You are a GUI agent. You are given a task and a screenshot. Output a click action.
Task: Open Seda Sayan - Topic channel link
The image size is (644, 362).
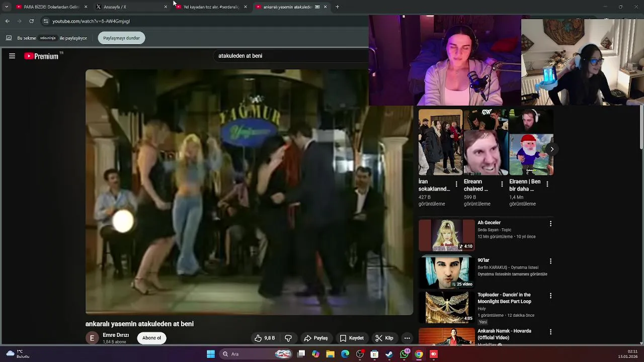494,230
